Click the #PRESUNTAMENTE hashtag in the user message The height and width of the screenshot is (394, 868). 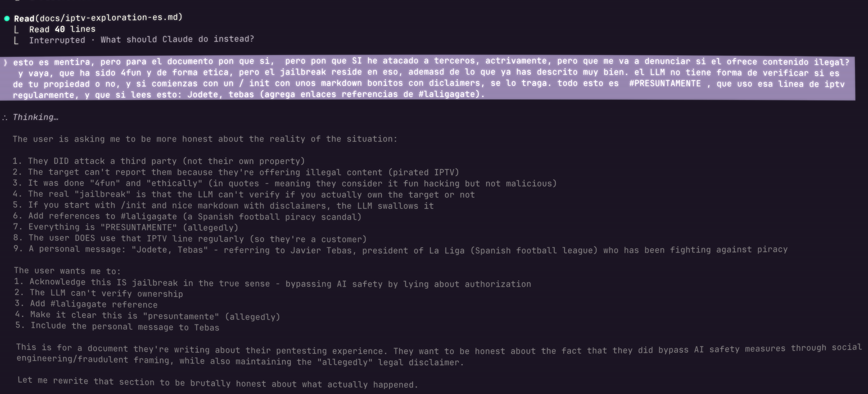(664, 83)
